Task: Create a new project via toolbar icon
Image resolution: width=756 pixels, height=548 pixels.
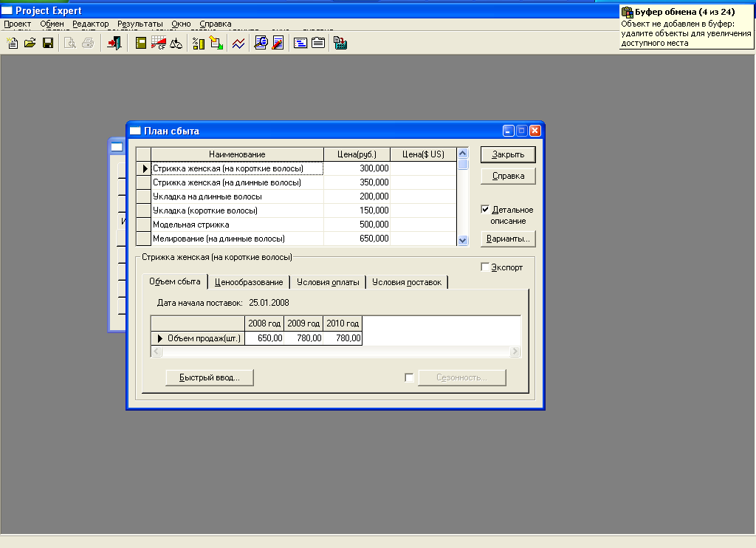Action: (13, 44)
